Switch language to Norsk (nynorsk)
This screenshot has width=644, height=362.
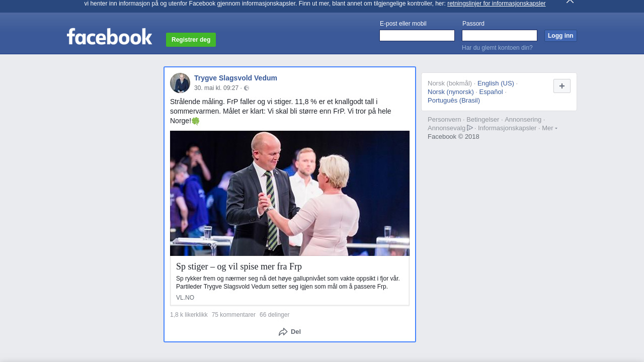click(x=451, y=92)
